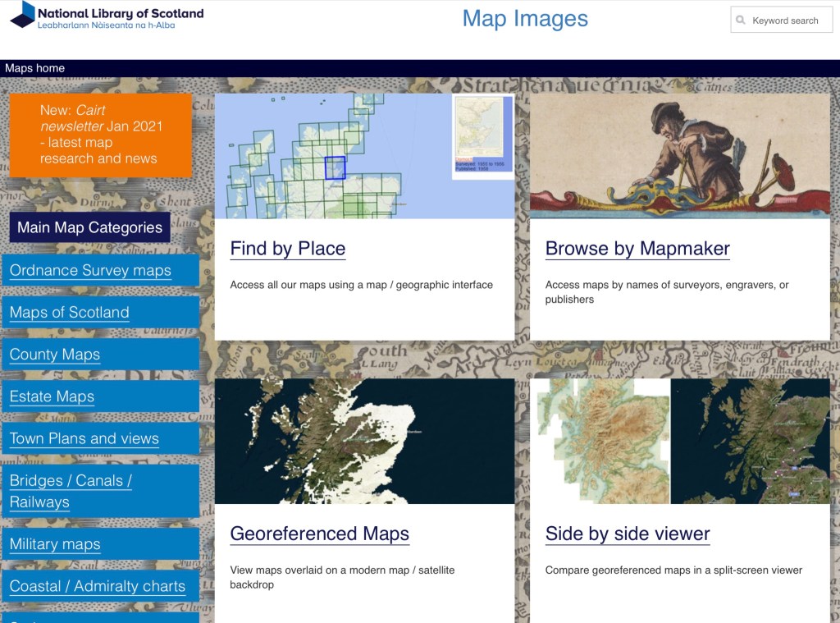Open the Georeferenced Maps link
Image resolution: width=840 pixels, height=623 pixels.
click(x=319, y=534)
